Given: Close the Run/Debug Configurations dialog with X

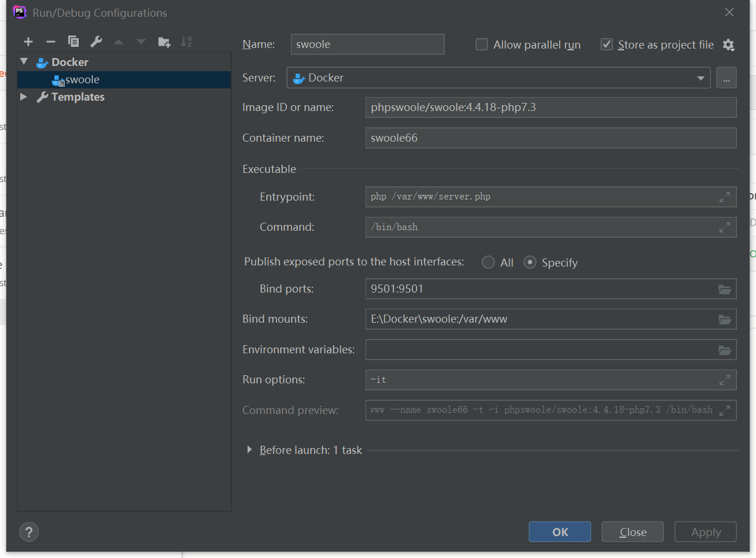Looking at the screenshot, I should click(729, 12).
